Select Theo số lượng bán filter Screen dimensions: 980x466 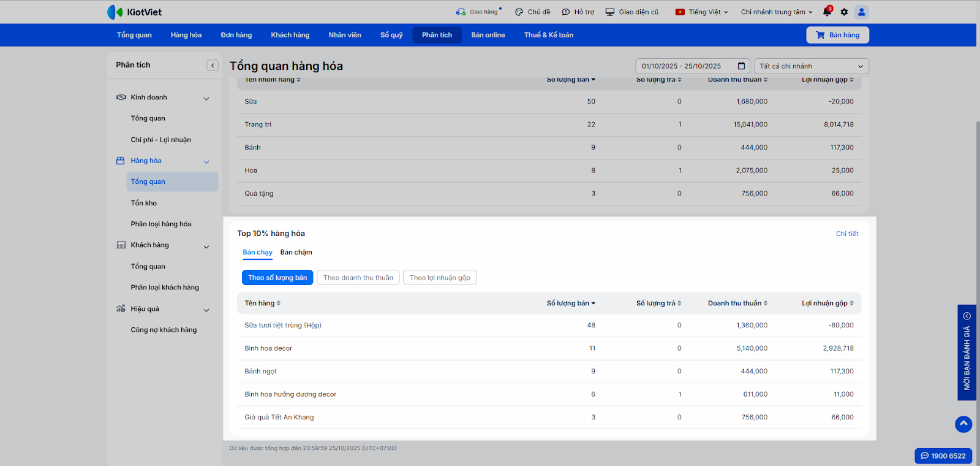(277, 278)
